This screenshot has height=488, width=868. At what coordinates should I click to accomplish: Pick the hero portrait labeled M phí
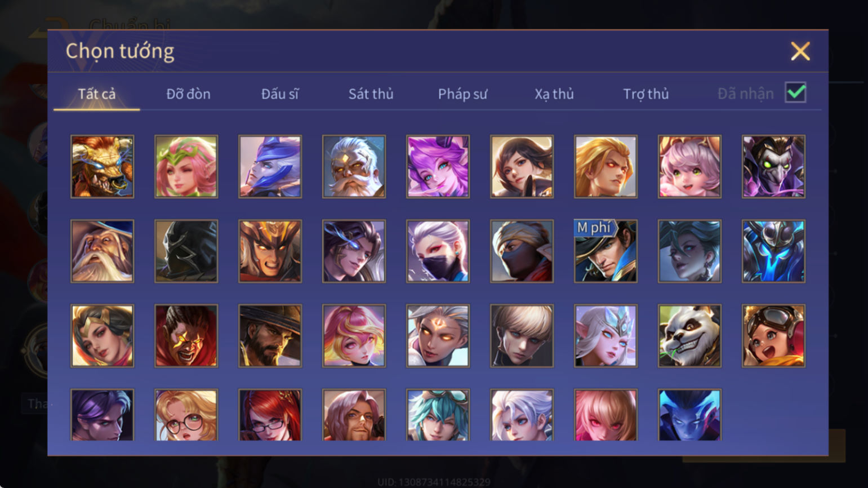point(606,251)
